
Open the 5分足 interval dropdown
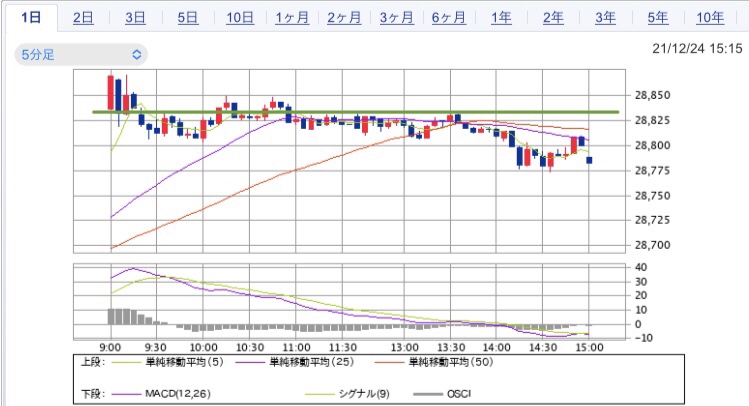tap(81, 54)
